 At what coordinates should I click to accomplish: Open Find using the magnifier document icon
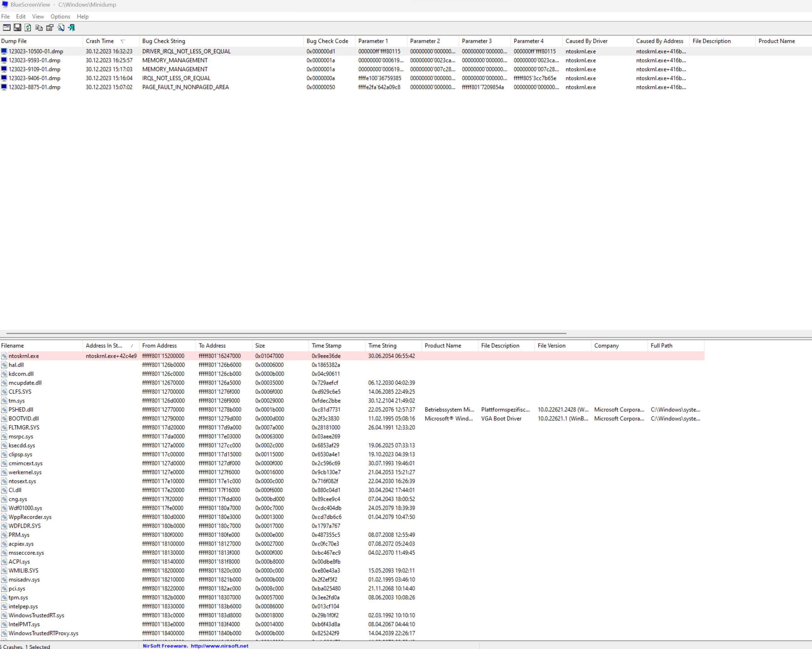(61, 28)
